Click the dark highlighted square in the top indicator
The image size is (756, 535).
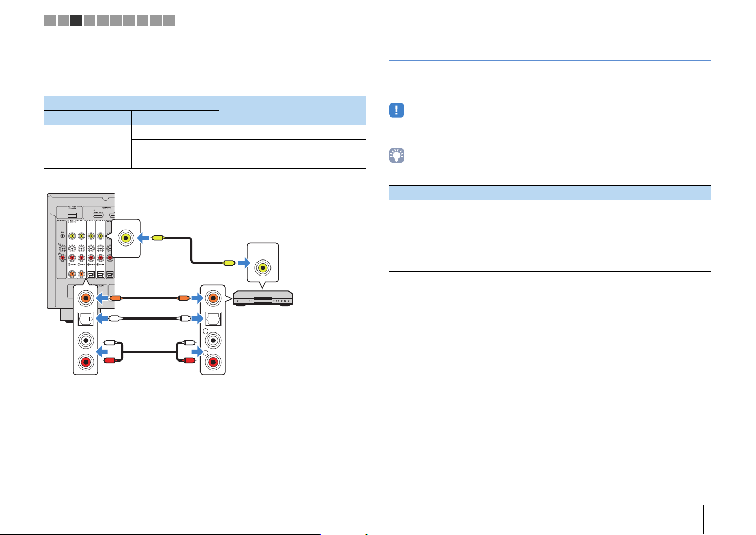pos(77,21)
